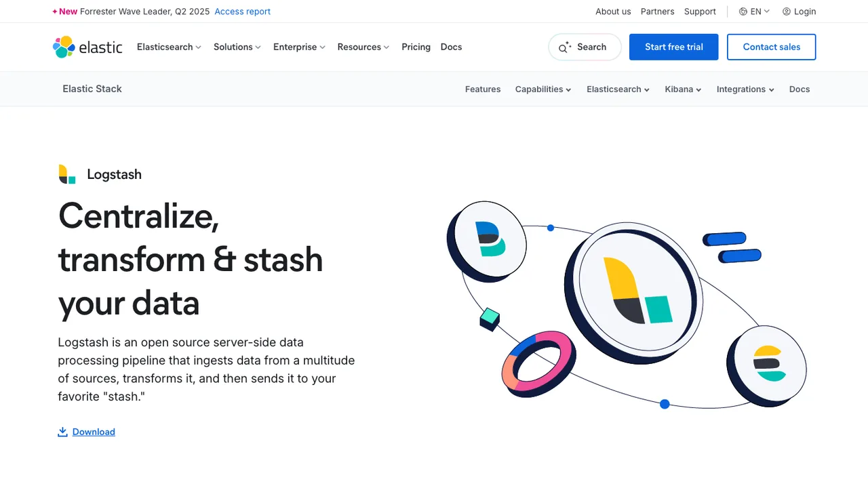Click the Beats logo in the illustration
Viewport: 868px width, 488px height.
pyautogui.click(x=490, y=239)
